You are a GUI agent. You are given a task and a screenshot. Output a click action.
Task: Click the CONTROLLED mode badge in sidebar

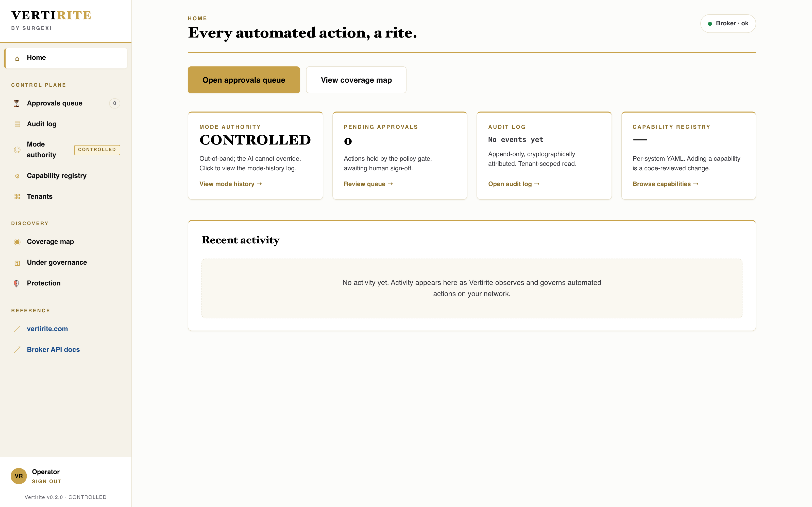coord(97,150)
